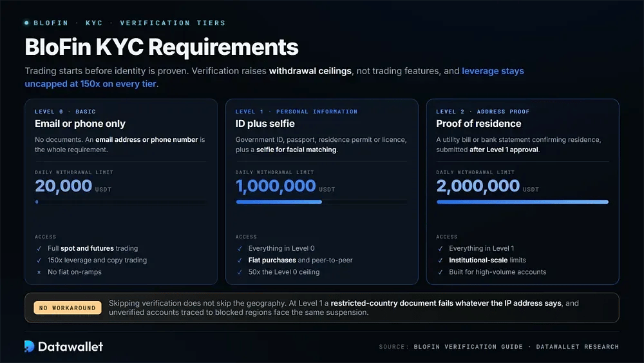Image resolution: width=644 pixels, height=363 pixels.
Task: Click 'Built for high-volume accounts' text
Action: [497, 272]
